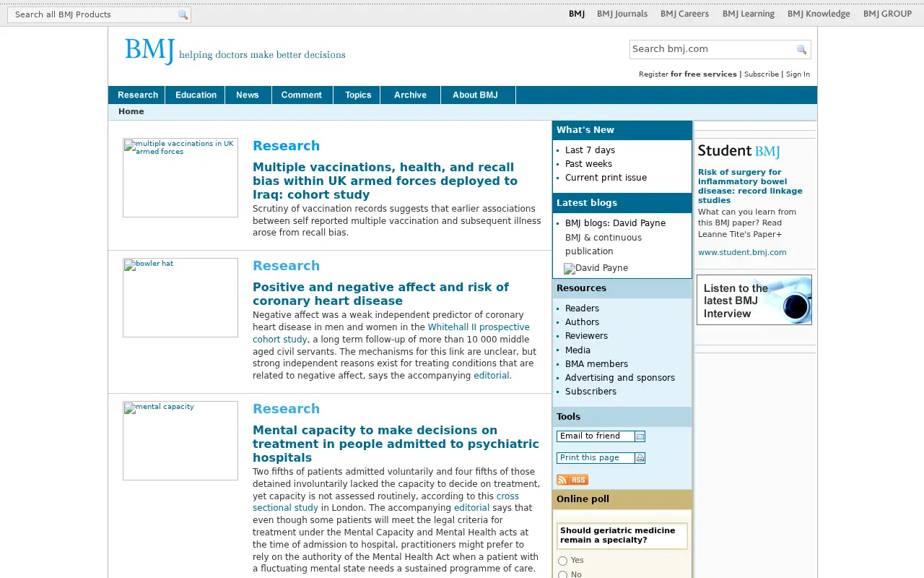Screen dimensions: 924x578
Task: Open the Past weeks link
Action: [x=588, y=164]
